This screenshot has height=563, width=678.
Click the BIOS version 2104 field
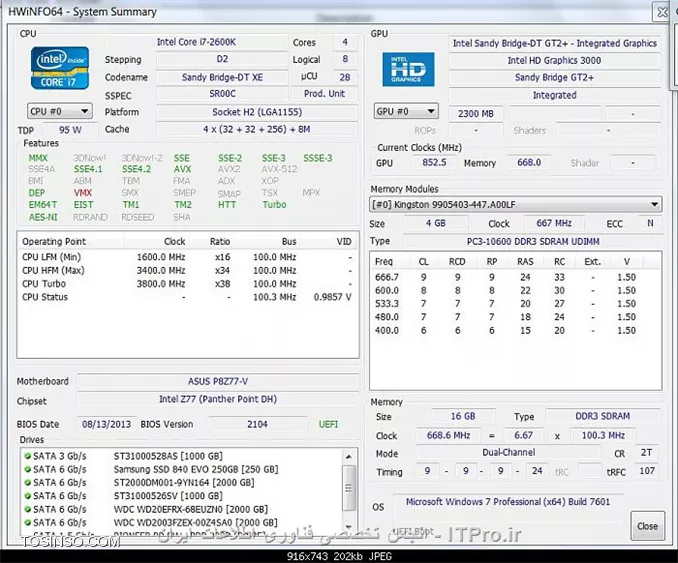coord(257,424)
